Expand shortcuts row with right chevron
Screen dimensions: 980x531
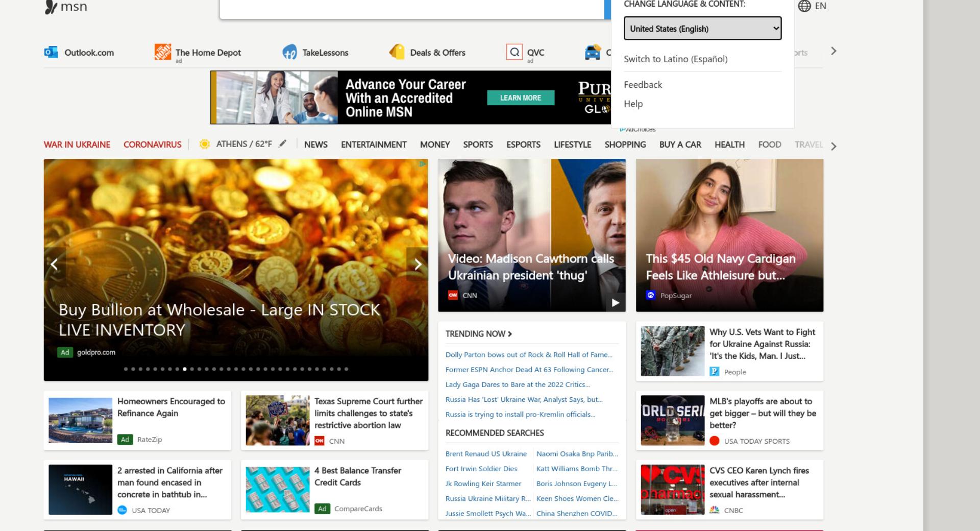(834, 51)
